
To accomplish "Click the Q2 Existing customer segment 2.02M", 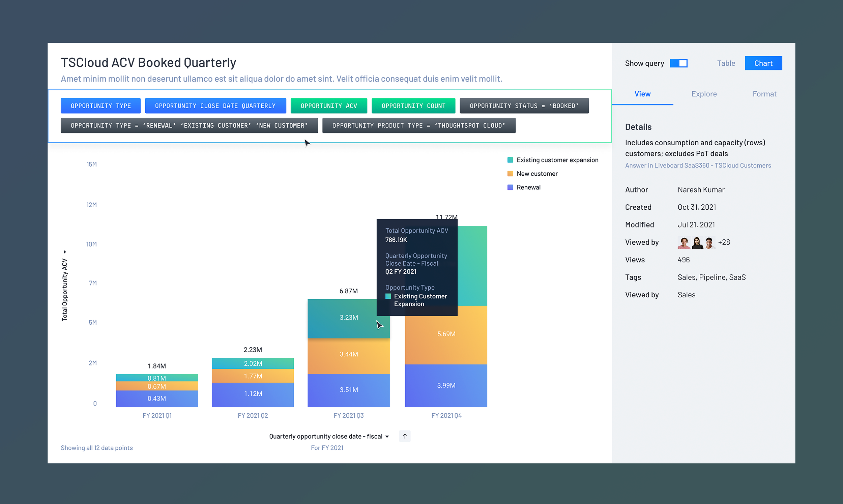I will (253, 363).
